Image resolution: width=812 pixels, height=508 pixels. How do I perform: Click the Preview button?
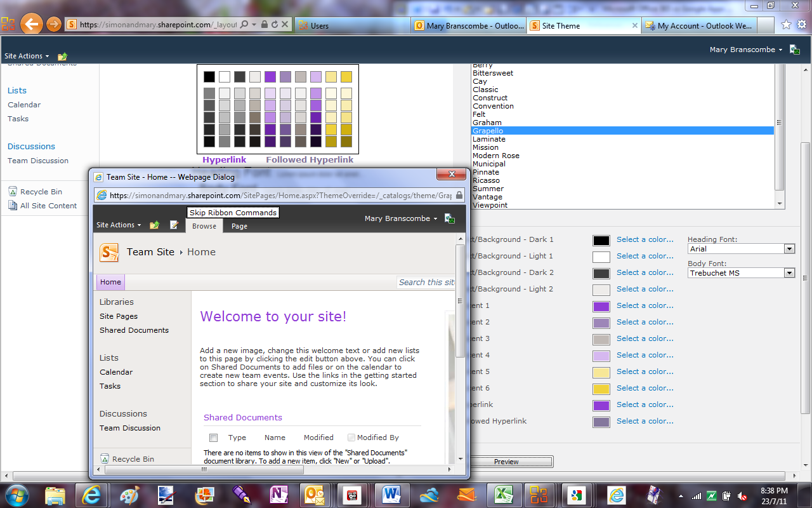pos(506,462)
